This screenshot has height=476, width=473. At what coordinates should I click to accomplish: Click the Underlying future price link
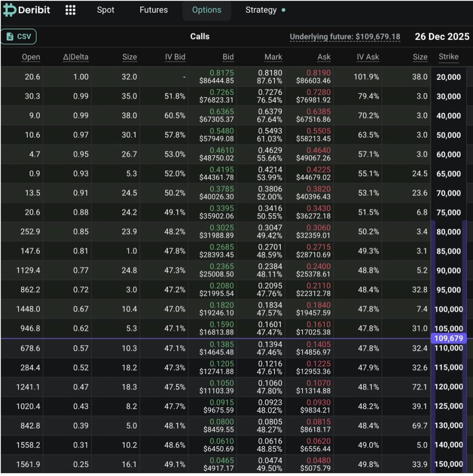point(345,37)
